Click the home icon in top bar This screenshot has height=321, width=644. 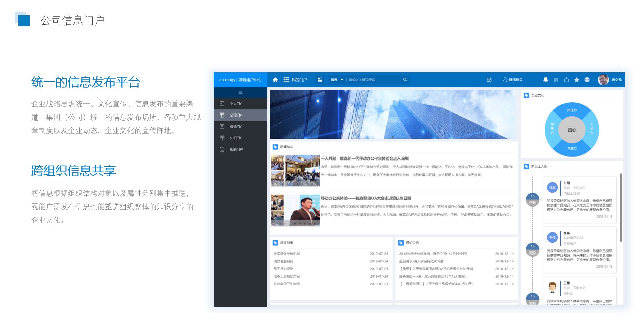tap(275, 80)
